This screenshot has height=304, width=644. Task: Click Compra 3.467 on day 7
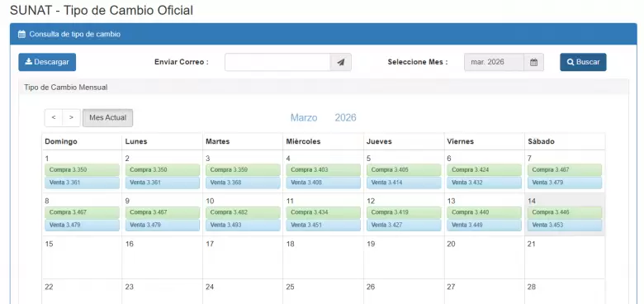pos(565,170)
